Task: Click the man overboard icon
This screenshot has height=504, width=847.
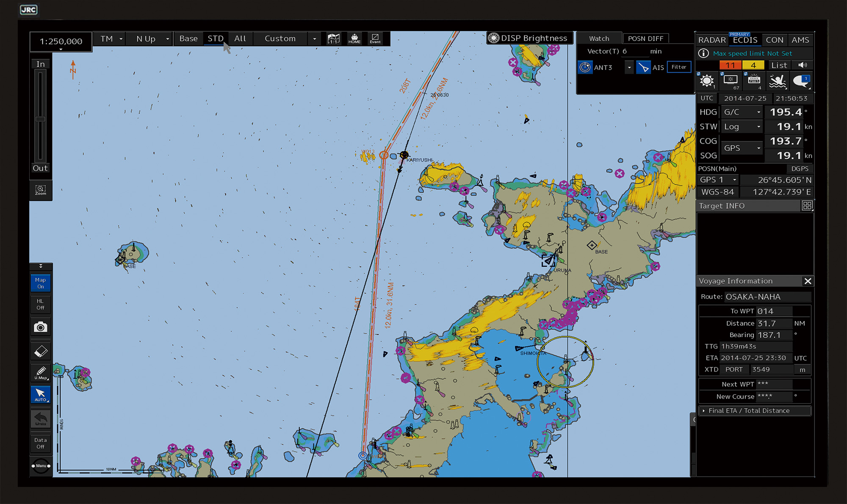Action: point(778,80)
